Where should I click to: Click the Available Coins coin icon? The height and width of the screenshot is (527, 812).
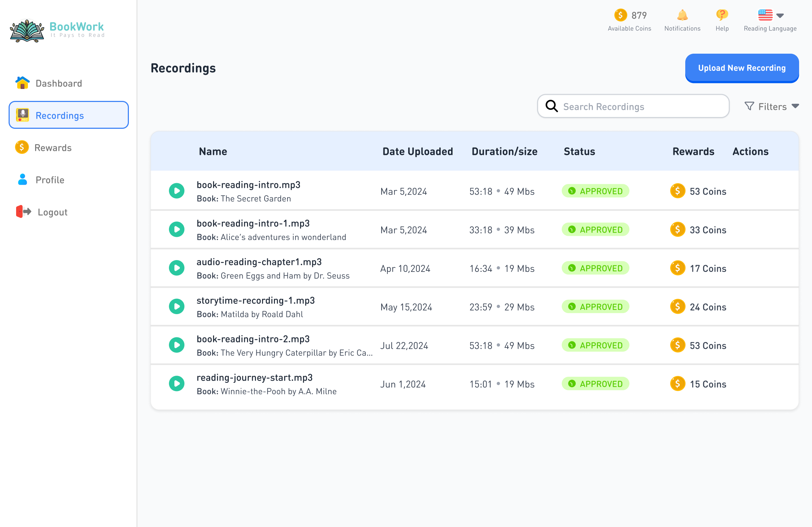pos(620,15)
